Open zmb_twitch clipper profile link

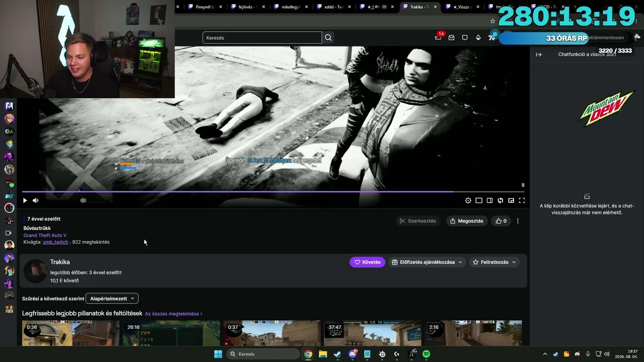[55, 242]
